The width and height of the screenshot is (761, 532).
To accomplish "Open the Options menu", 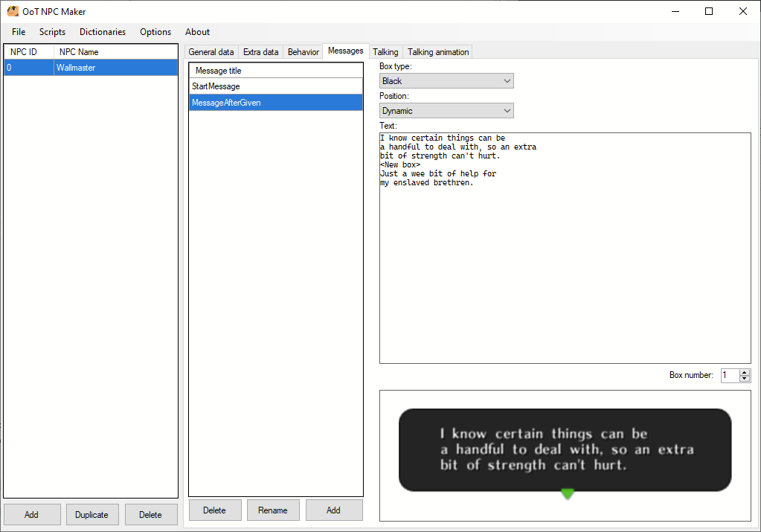I will coord(155,31).
